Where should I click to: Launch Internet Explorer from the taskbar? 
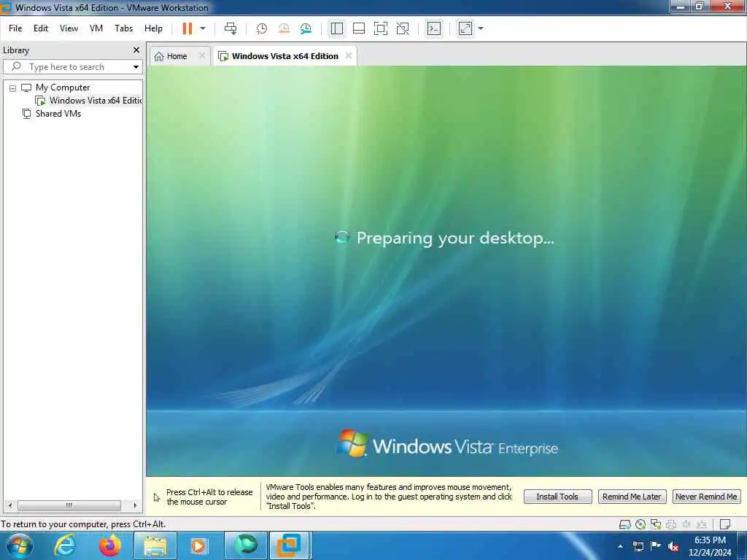(x=65, y=546)
